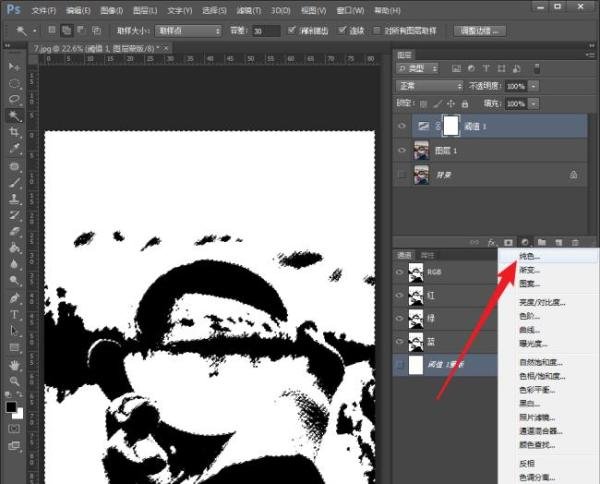Show the 背景 layer via its visibility box
This screenshot has width=600, height=484.
pyautogui.click(x=402, y=174)
